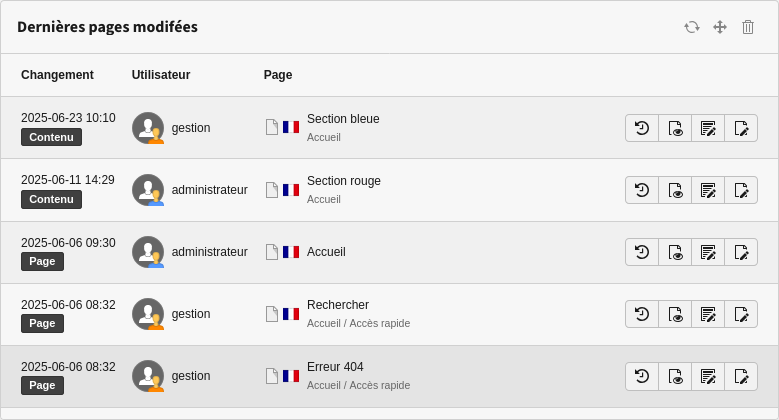The width and height of the screenshot is (779, 420).
Task: Click the Section rouge page title
Action: click(x=344, y=181)
